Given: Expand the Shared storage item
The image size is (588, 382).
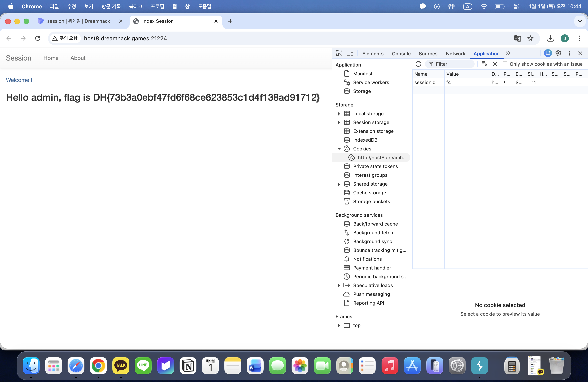Looking at the screenshot, I should coord(339,184).
